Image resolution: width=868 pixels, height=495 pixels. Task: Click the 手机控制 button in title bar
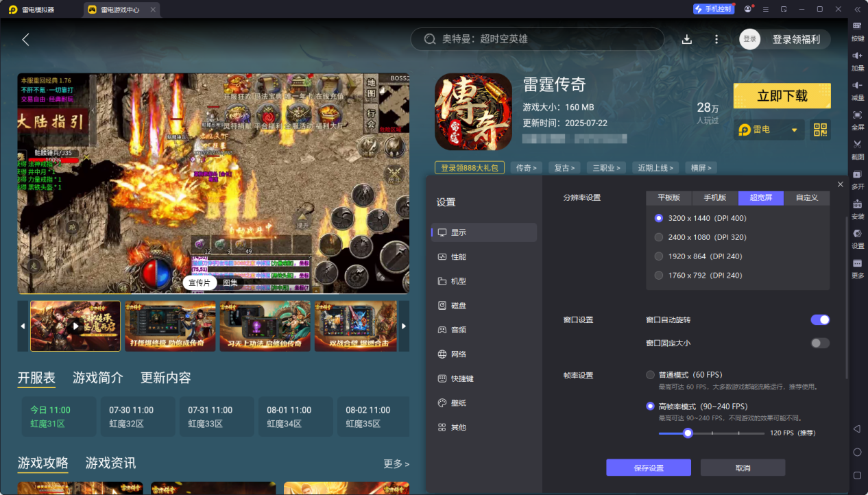(714, 9)
